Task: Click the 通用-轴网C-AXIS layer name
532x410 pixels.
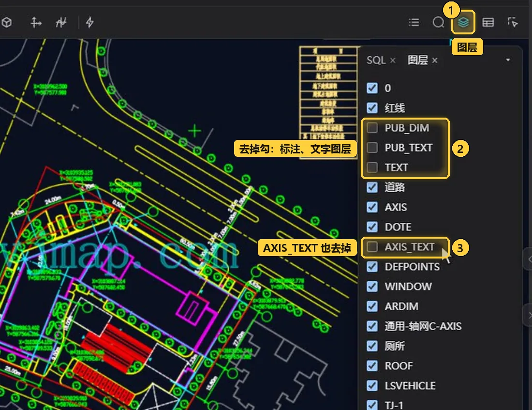Action: pos(423,326)
